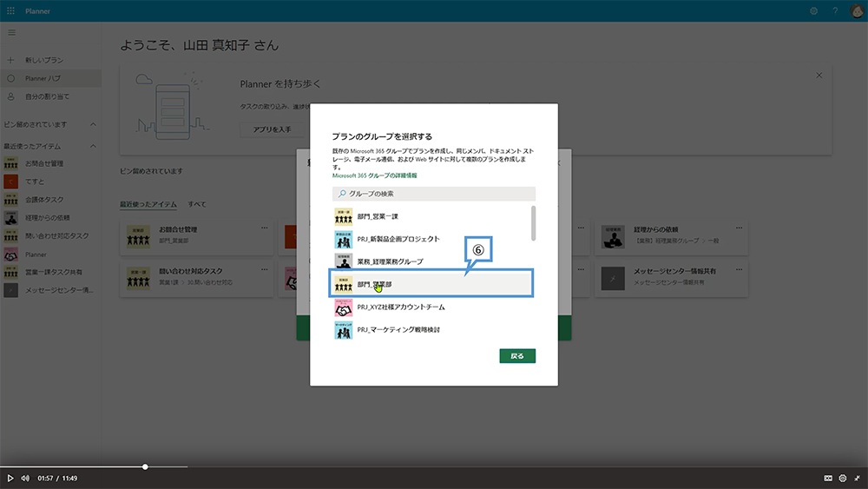The width and height of the screenshot is (868, 489).
Task: Click the 戻る button
Action: click(x=517, y=356)
